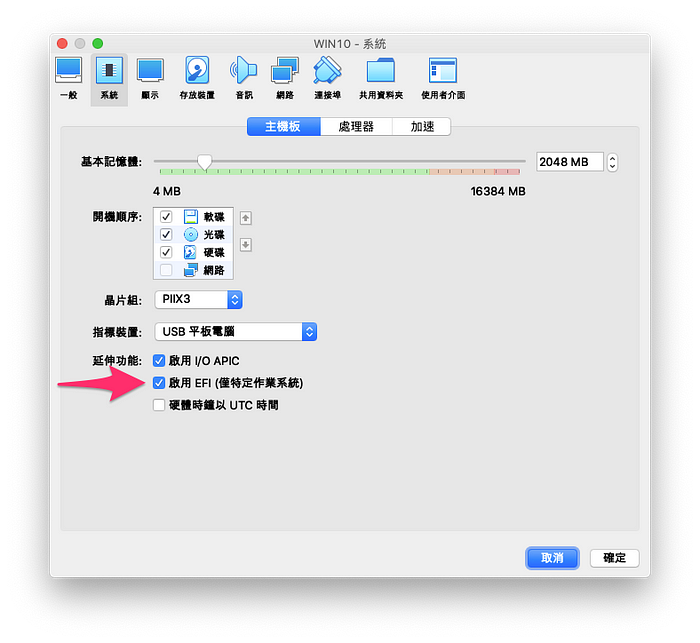Screen dimensions: 700x643
Task: Open the 使用者介面 (User Interface) section
Action: coord(443,78)
